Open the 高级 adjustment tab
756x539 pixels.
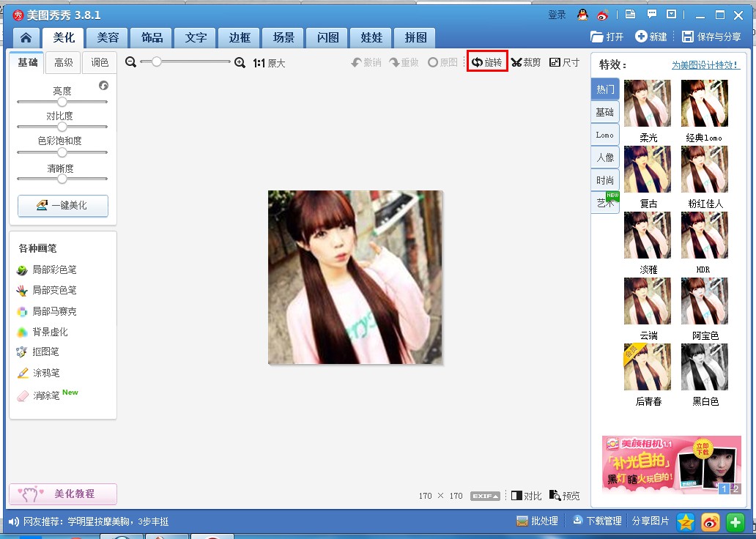64,63
